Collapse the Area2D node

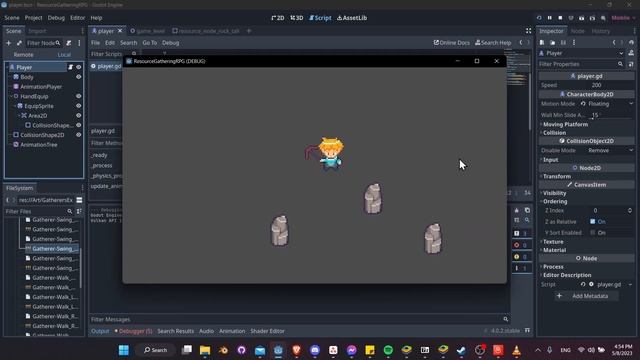tap(18, 116)
